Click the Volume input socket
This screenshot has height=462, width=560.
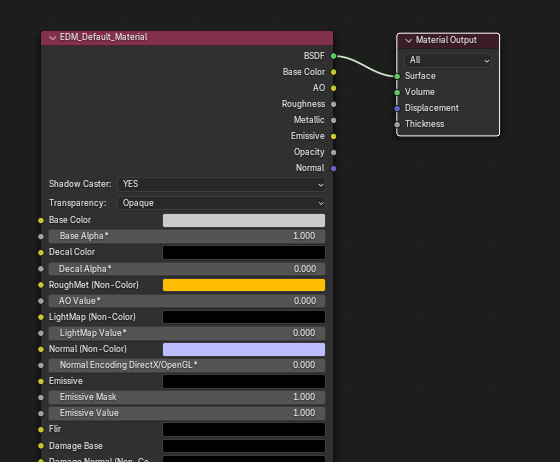click(x=397, y=92)
